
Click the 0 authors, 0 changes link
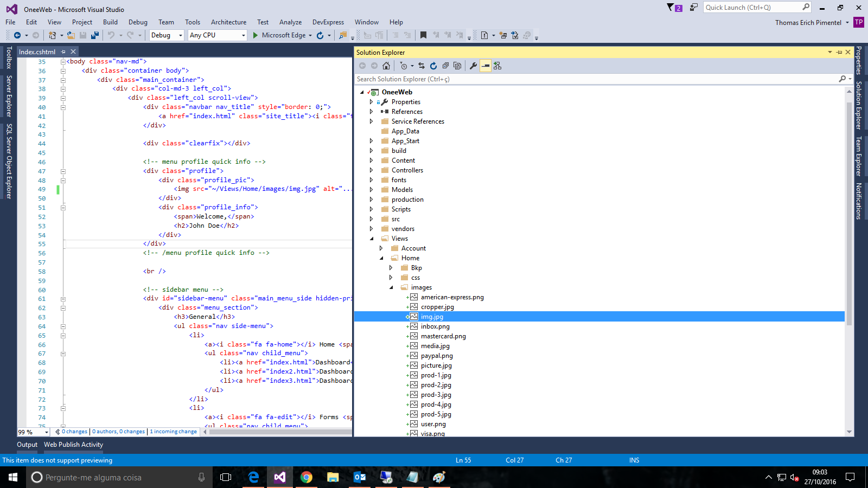click(118, 432)
